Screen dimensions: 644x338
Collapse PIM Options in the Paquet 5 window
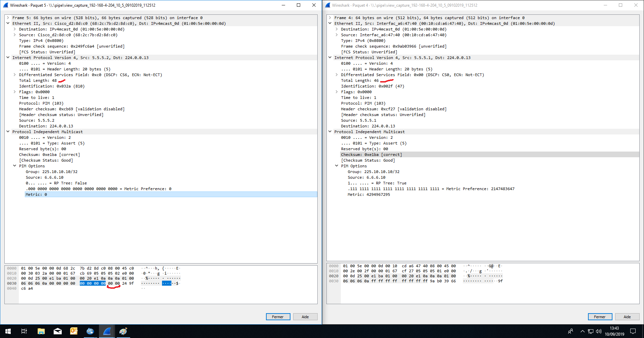[14, 166]
